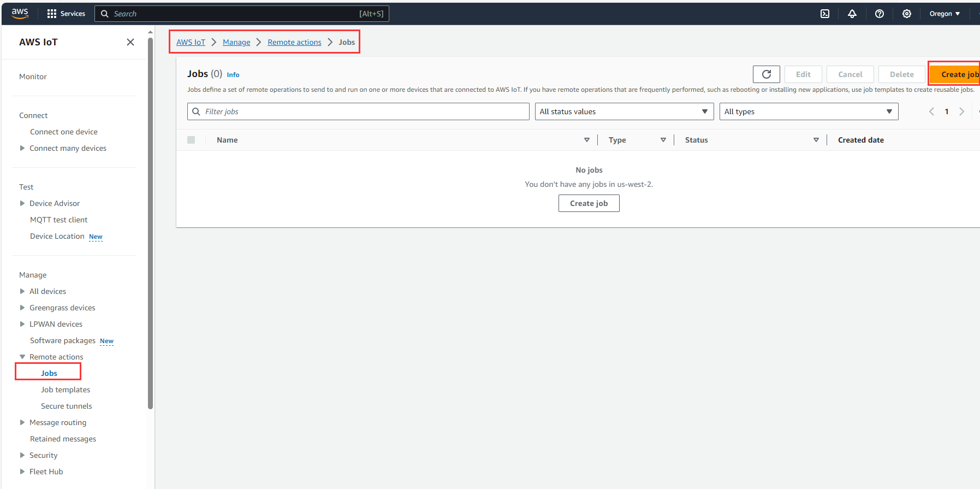This screenshot has height=489, width=980.
Task: Toggle the select-all jobs checkbox
Action: pos(191,140)
